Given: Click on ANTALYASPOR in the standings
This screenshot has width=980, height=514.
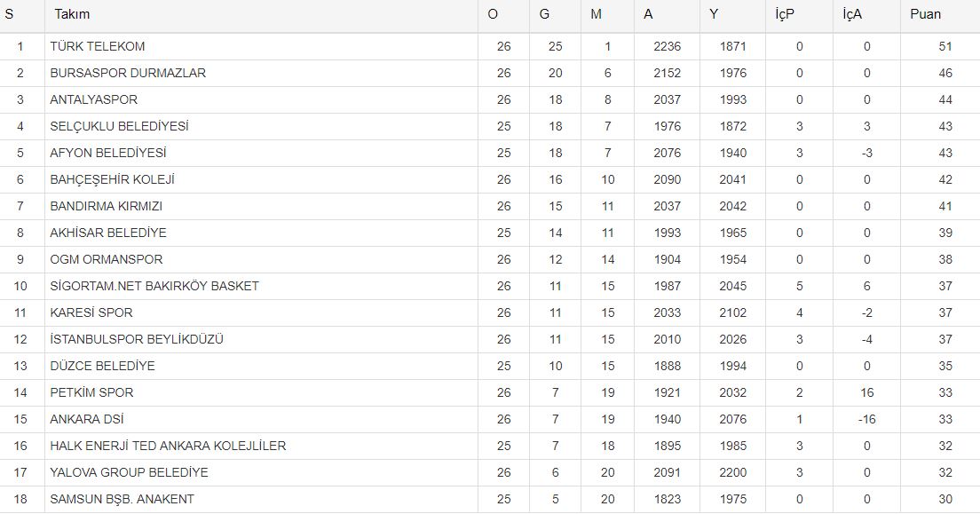Looking at the screenshot, I should click(94, 99).
